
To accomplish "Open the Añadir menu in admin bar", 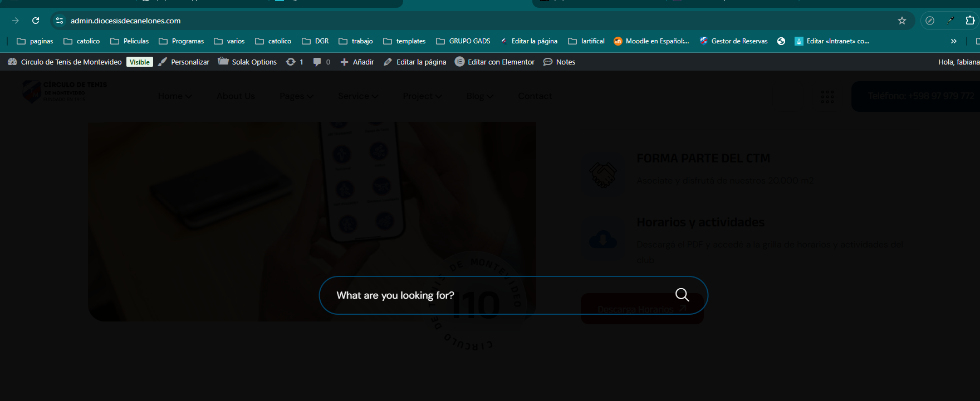I will click(x=357, y=62).
